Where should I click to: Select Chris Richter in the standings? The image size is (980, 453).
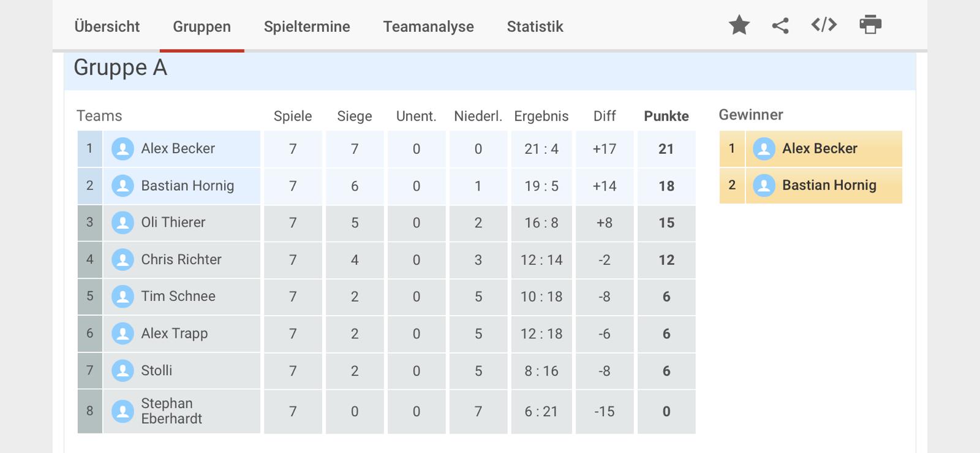[181, 259]
